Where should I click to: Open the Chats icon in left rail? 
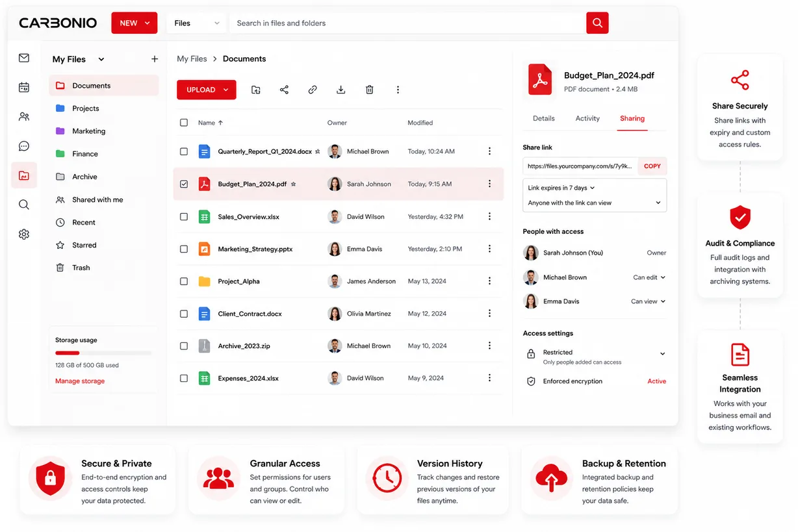[x=24, y=146]
